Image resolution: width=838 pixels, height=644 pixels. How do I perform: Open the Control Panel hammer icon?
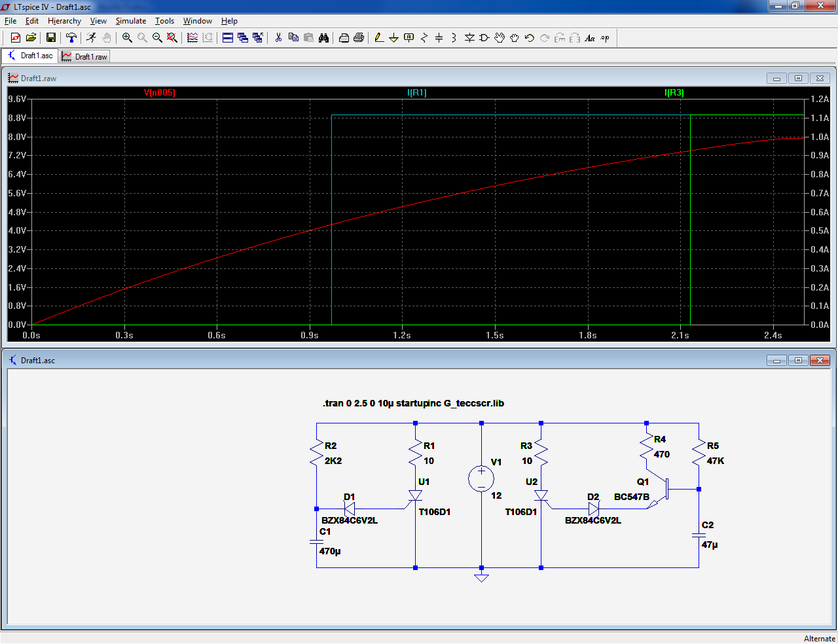pyautogui.click(x=71, y=38)
